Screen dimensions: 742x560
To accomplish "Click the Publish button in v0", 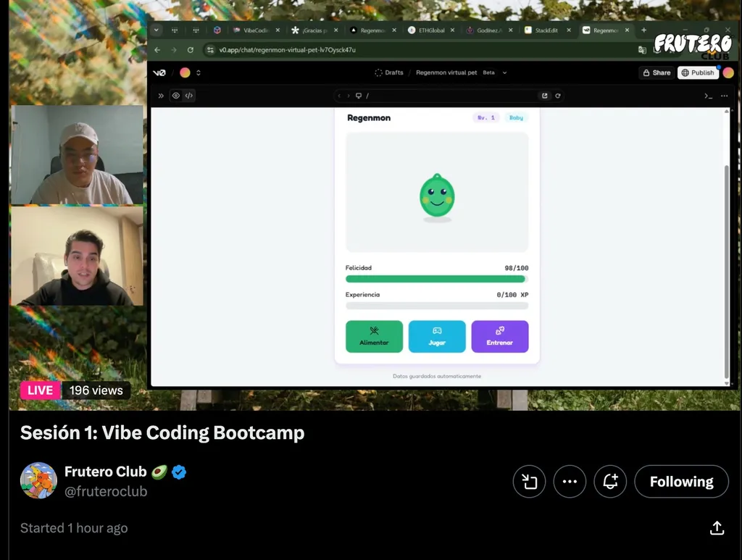I will coord(697,72).
